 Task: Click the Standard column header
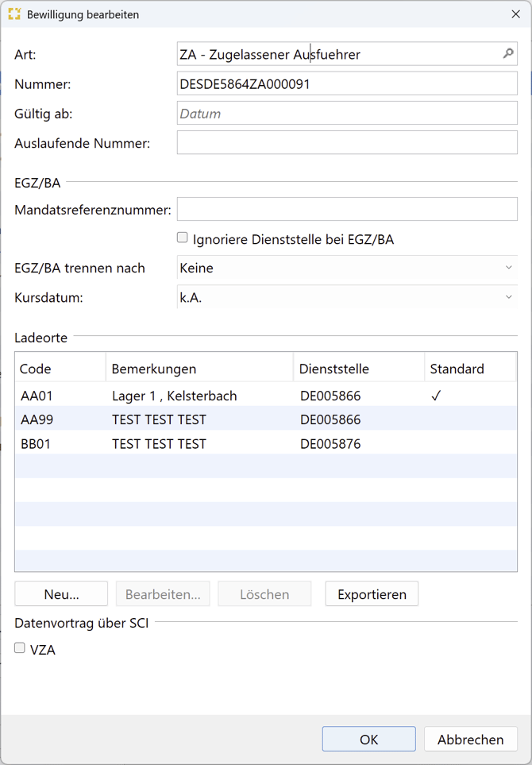point(470,369)
